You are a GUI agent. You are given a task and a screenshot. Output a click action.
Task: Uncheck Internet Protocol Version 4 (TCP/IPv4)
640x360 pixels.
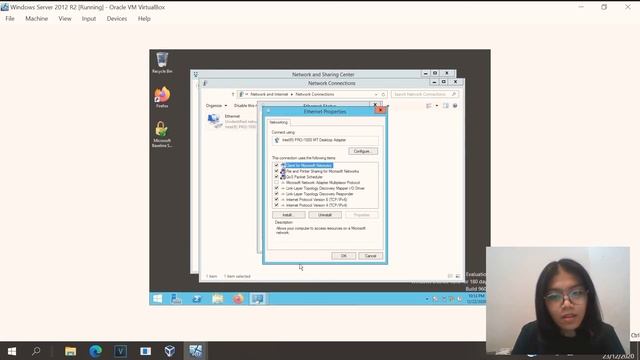pos(276,205)
